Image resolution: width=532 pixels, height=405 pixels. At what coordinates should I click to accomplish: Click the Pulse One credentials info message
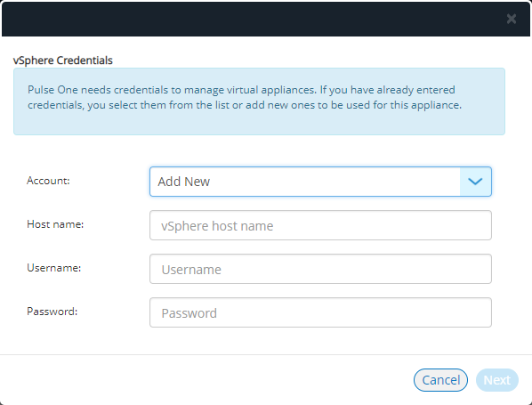click(x=259, y=101)
